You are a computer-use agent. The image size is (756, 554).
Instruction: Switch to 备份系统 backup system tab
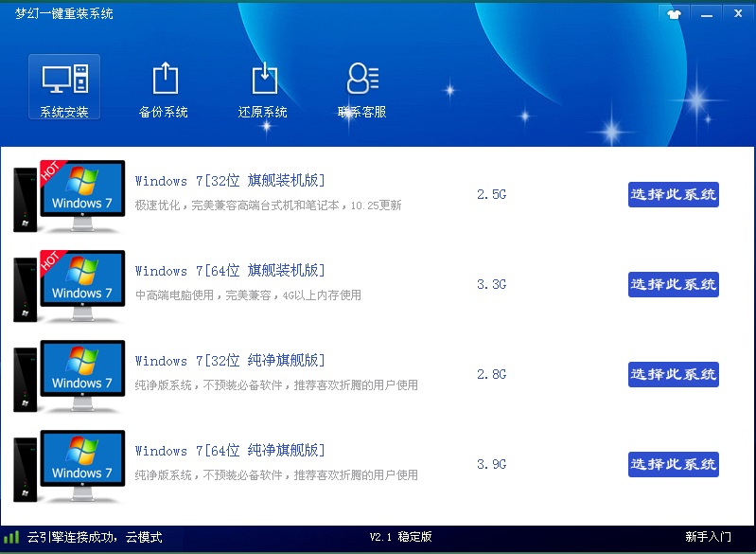coord(164,90)
